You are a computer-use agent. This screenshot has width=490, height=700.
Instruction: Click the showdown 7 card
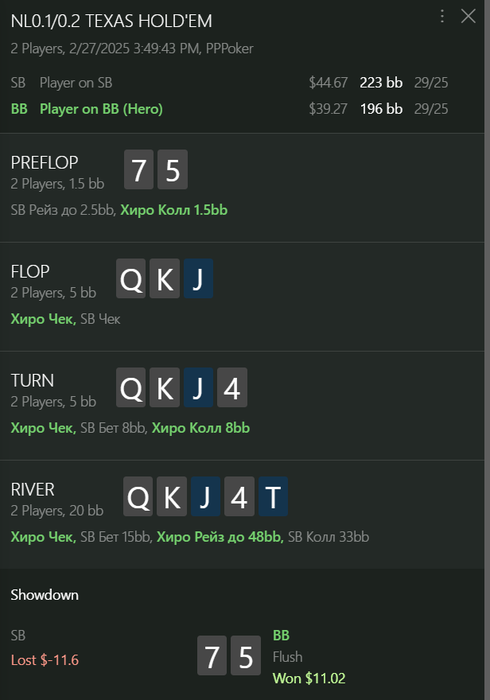[212, 655]
